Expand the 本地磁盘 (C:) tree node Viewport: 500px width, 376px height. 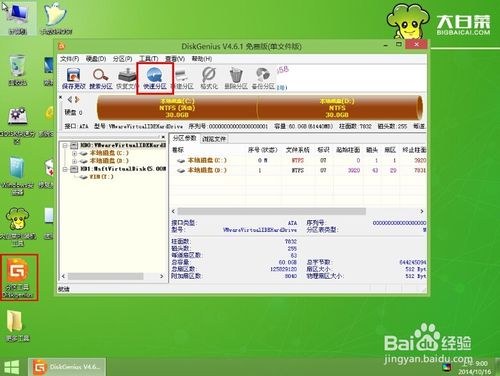pos(74,153)
